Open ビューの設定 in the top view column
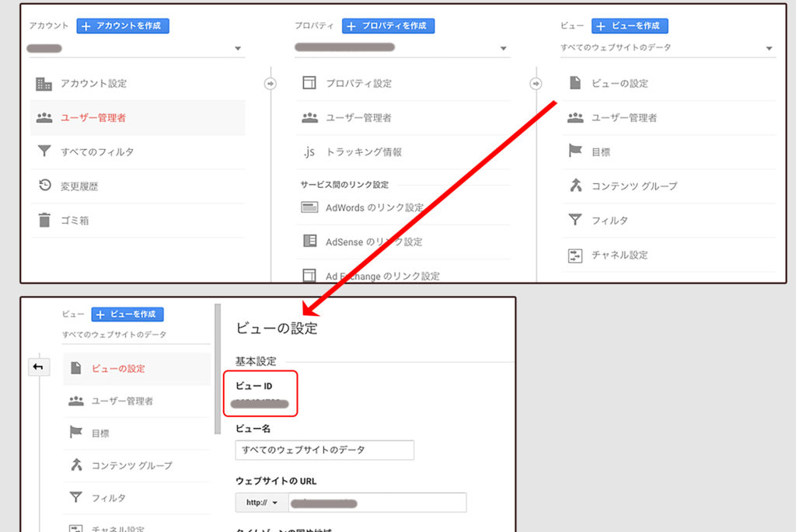The width and height of the screenshot is (796, 532). click(x=620, y=84)
